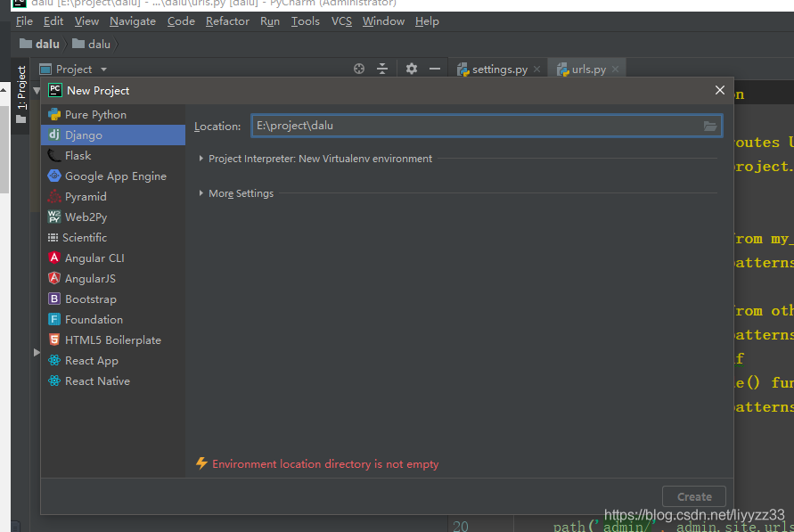Select Pure Python project type
Viewport: 794px width, 532px height.
coord(113,115)
